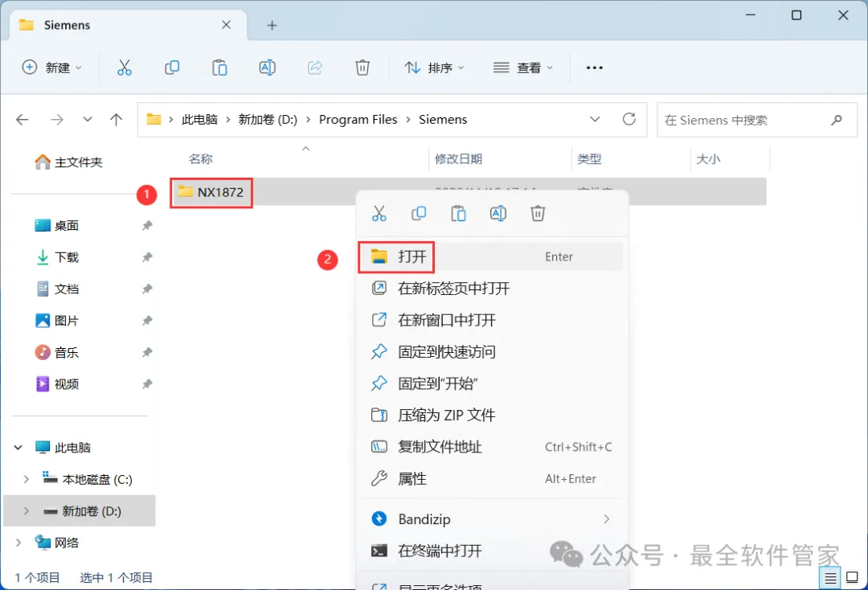Open the three-dots more options menu
The image size is (868, 590).
click(x=595, y=68)
